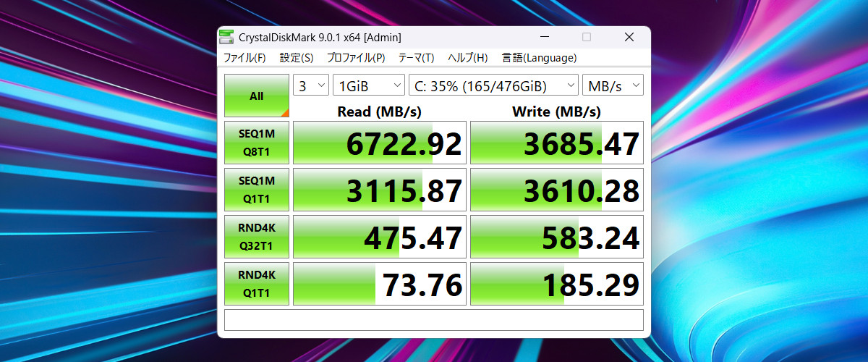
Task: Run the RND4K Q32T1 test
Action: coord(257,237)
